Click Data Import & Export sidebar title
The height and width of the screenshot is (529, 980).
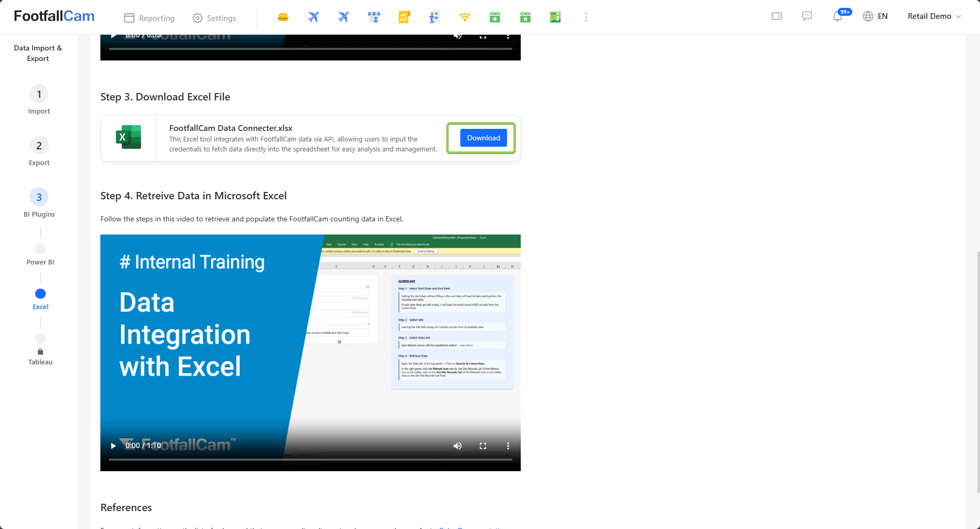point(38,53)
